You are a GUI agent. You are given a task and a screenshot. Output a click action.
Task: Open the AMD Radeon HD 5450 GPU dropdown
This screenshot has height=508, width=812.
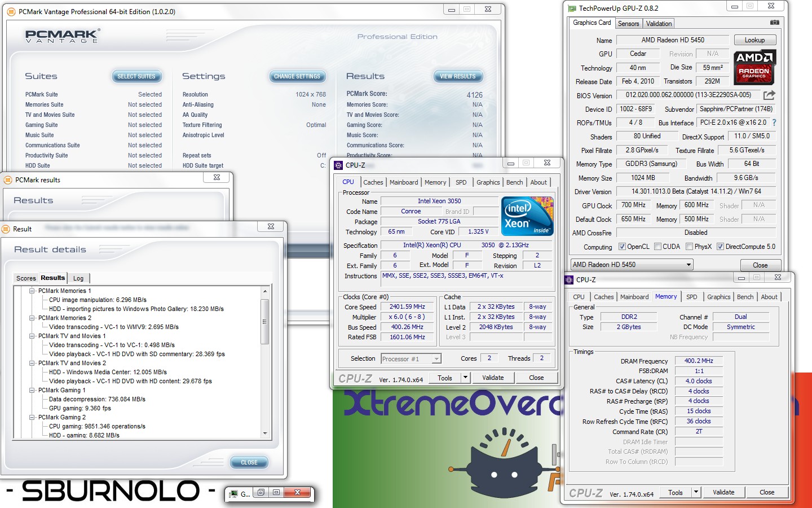click(632, 265)
